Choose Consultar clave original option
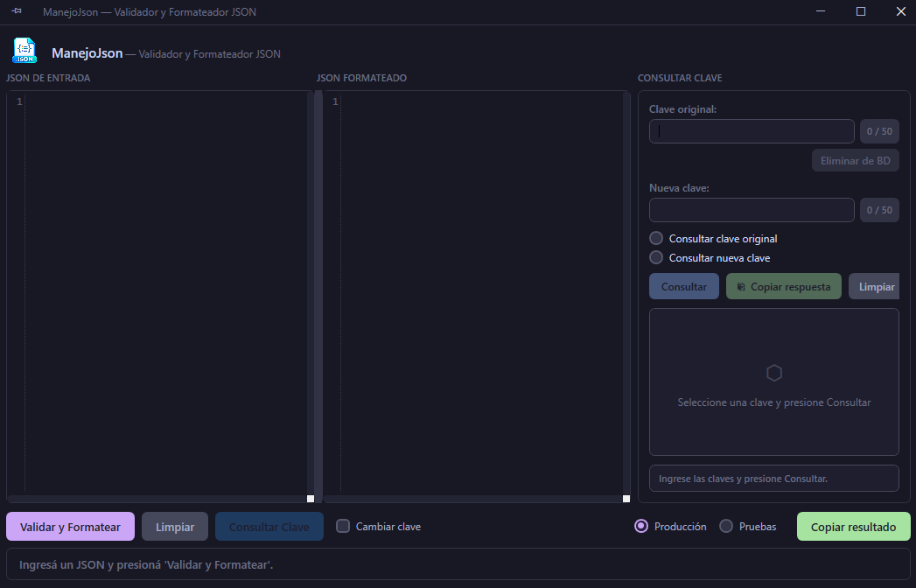 pyautogui.click(x=656, y=238)
